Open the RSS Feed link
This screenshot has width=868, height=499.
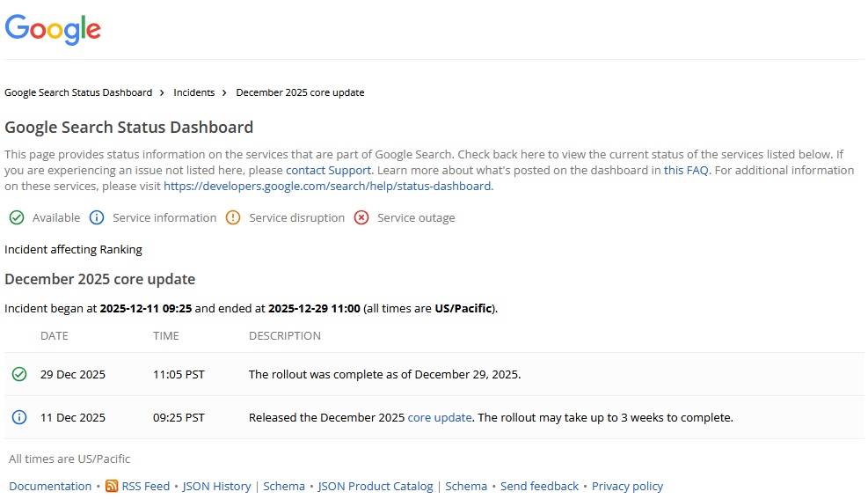[146, 487]
